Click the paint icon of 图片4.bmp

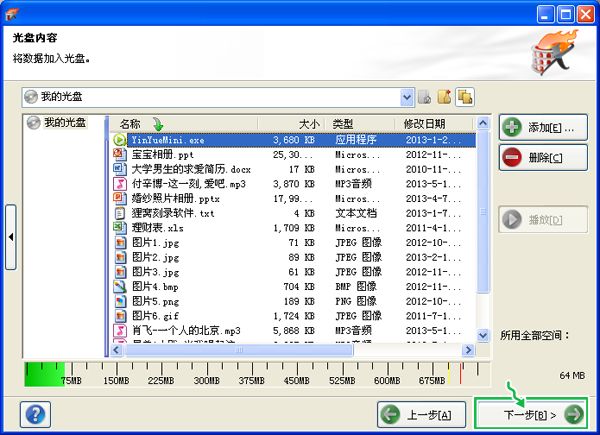click(x=120, y=287)
